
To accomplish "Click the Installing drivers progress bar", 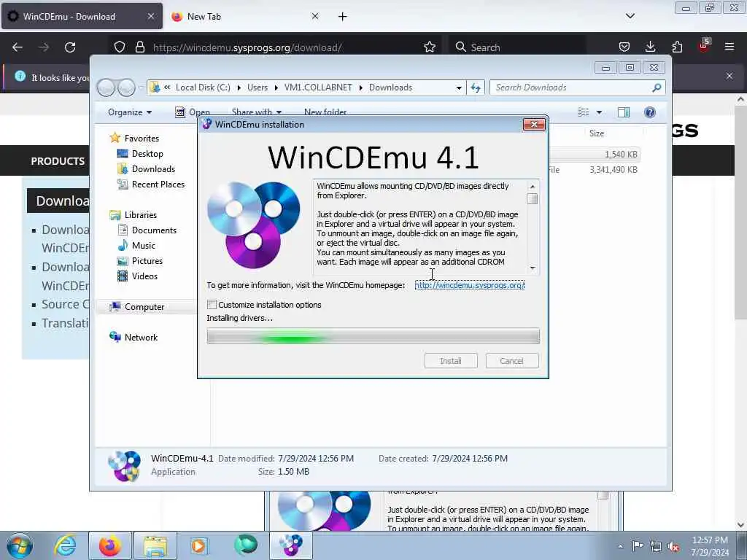I will tap(373, 336).
